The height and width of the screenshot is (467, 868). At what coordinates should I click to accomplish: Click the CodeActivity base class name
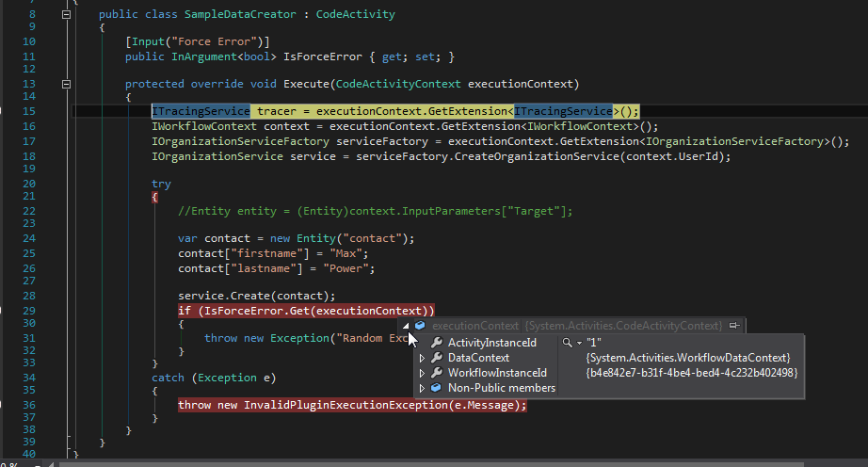coord(356,14)
